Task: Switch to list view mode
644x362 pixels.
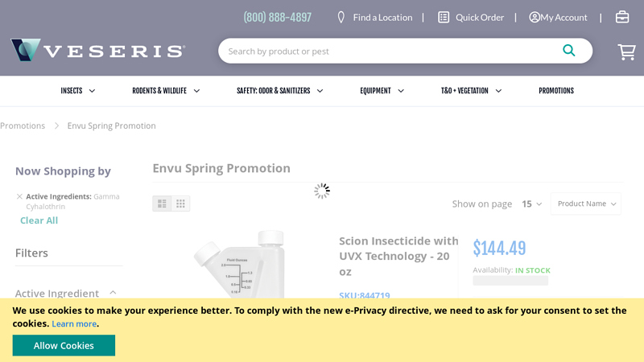Action: (x=162, y=204)
